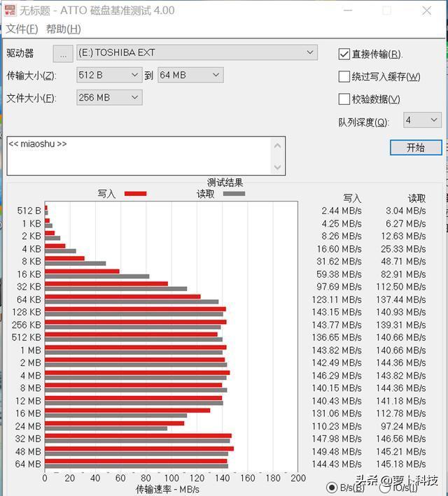This screenshot has width=448, height=496.
Task: Click the 48 MB red write bar
Action: (x=139, y=448)
